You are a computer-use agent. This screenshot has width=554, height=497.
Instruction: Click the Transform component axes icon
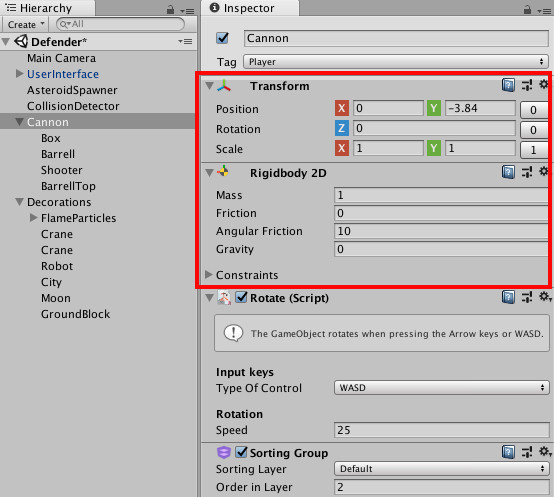pos(224,85)
